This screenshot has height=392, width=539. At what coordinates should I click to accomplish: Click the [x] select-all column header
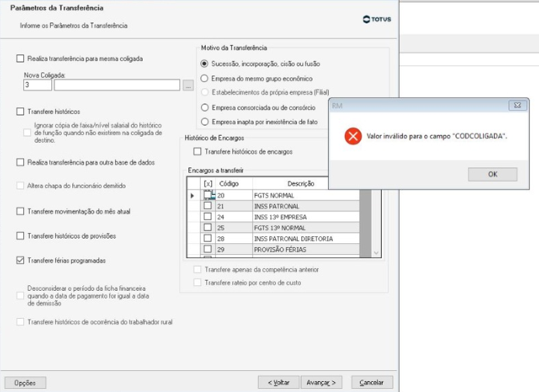tap(208, 184)
